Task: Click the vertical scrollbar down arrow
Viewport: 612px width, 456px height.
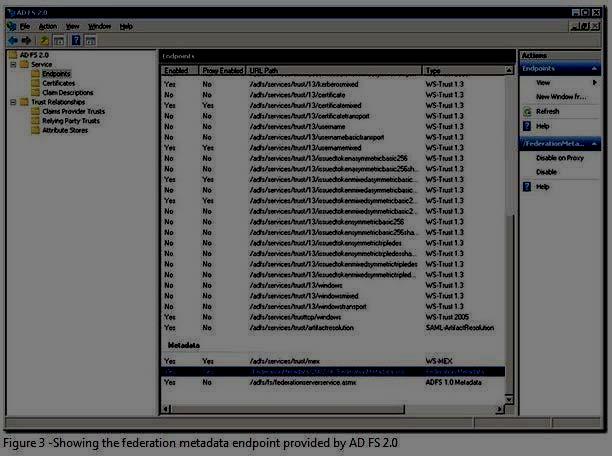Action: 509,399
